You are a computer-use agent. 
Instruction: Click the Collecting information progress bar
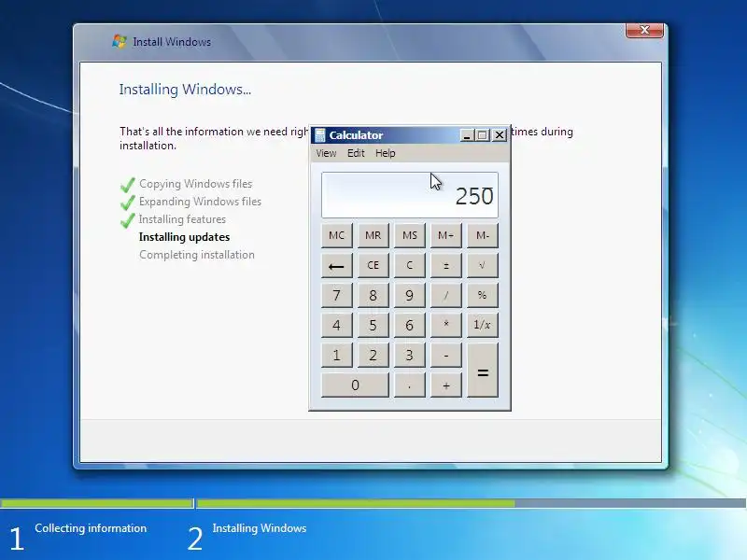point(96,503)
